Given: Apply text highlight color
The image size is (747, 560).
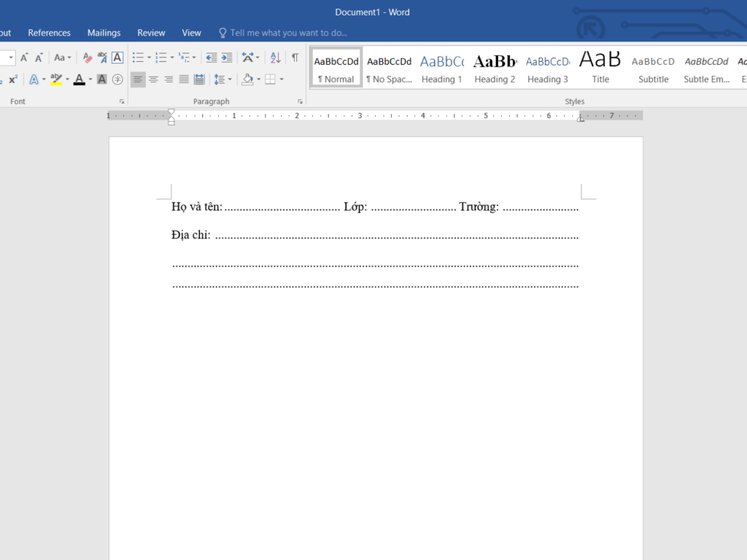Looking at the screenshot, I should 56,79.
